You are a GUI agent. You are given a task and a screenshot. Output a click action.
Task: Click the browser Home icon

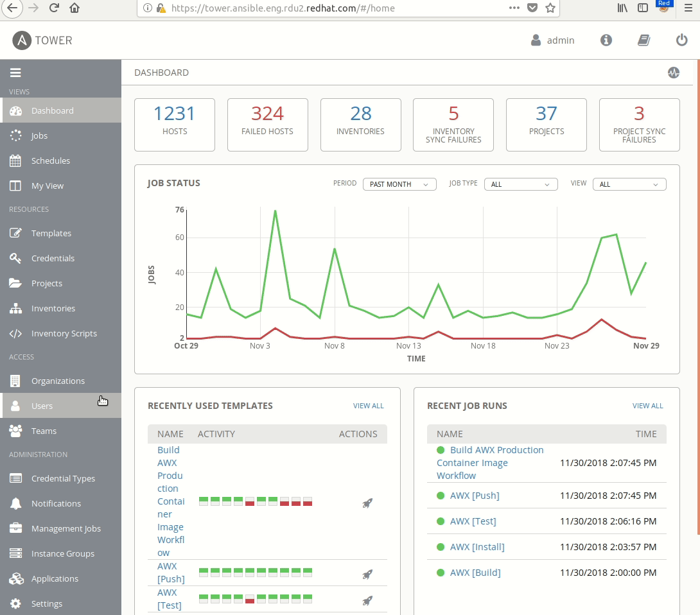click(x=74, y=8)
